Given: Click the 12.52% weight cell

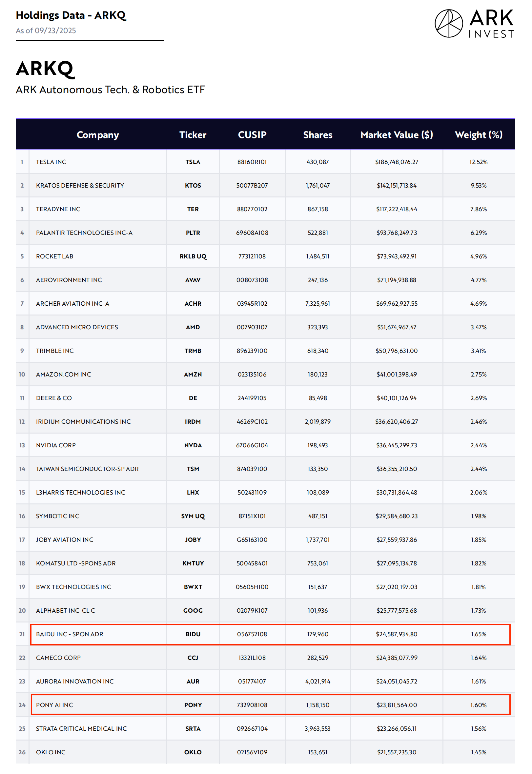Looking at the screenshot, I should (x=479, y=162).
